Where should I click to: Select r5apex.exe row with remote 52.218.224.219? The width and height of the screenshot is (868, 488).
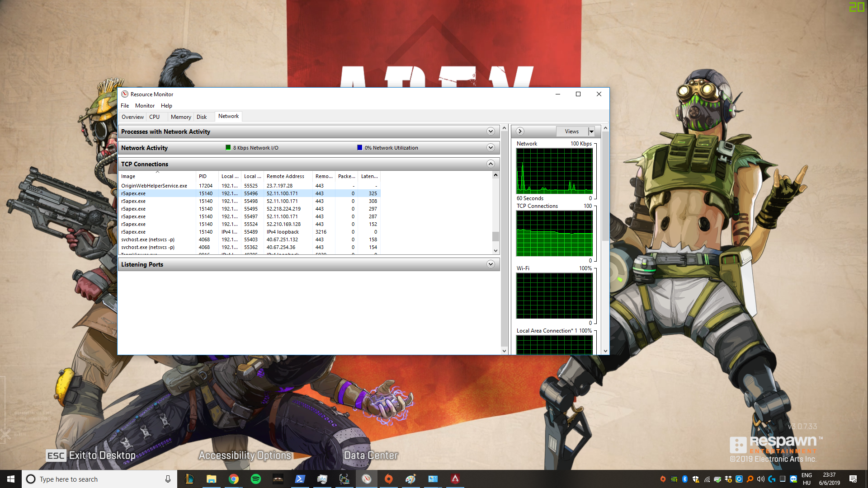[249, 209]
